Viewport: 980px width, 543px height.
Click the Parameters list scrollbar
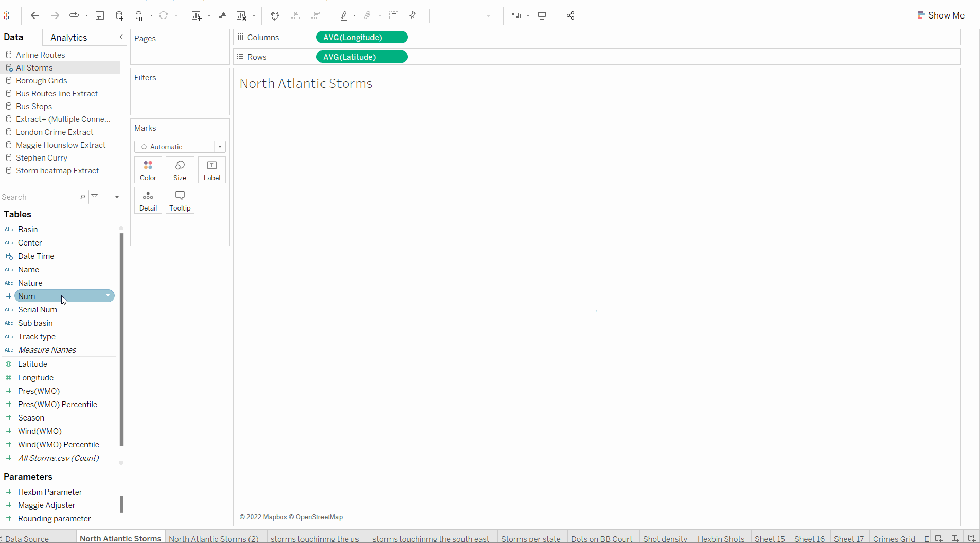[121, 504]
